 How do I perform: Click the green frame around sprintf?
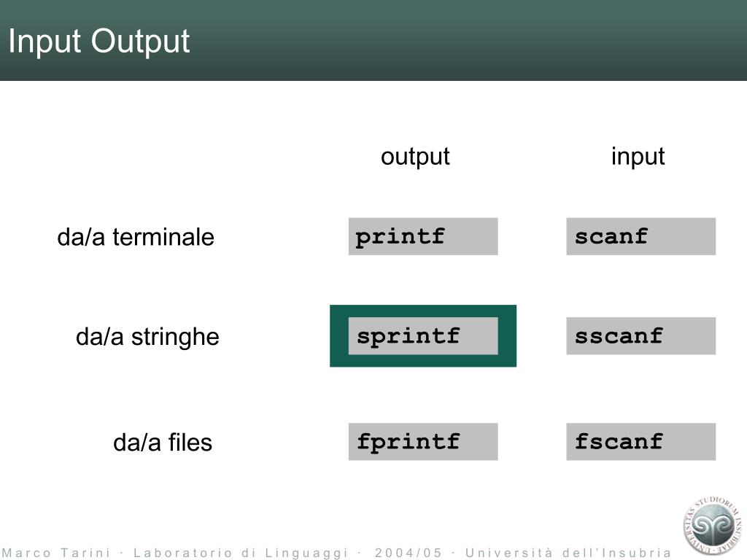click(423, 311)
